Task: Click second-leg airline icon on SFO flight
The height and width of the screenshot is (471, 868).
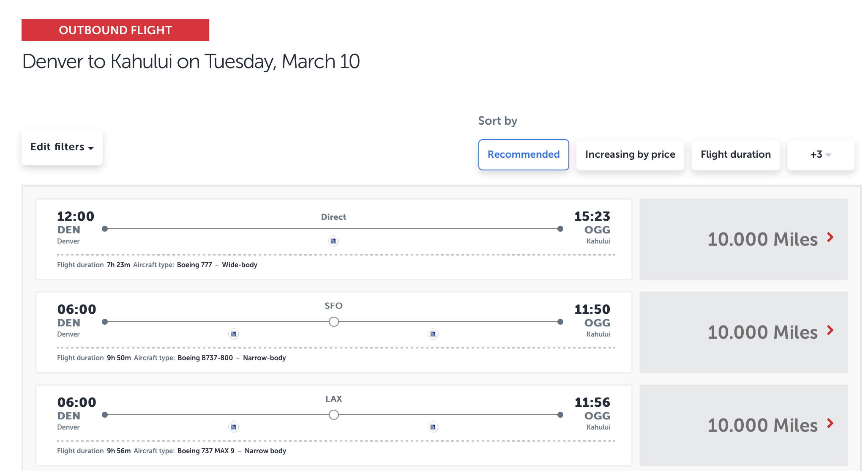Action: pos(433,334)
